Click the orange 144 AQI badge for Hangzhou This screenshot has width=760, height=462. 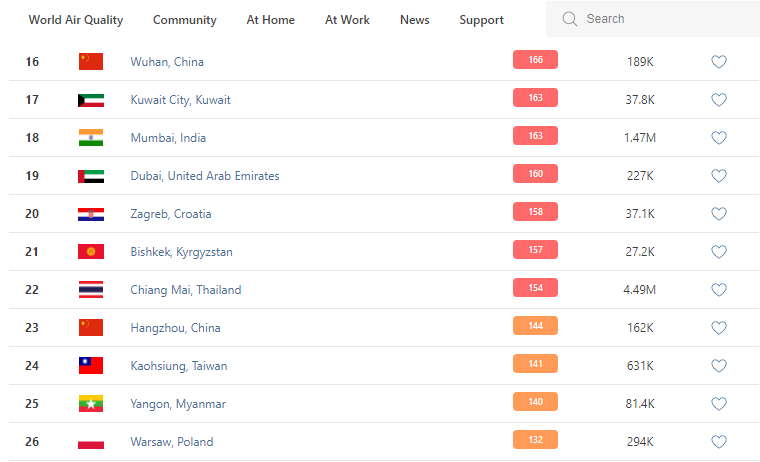pos(535,326)
